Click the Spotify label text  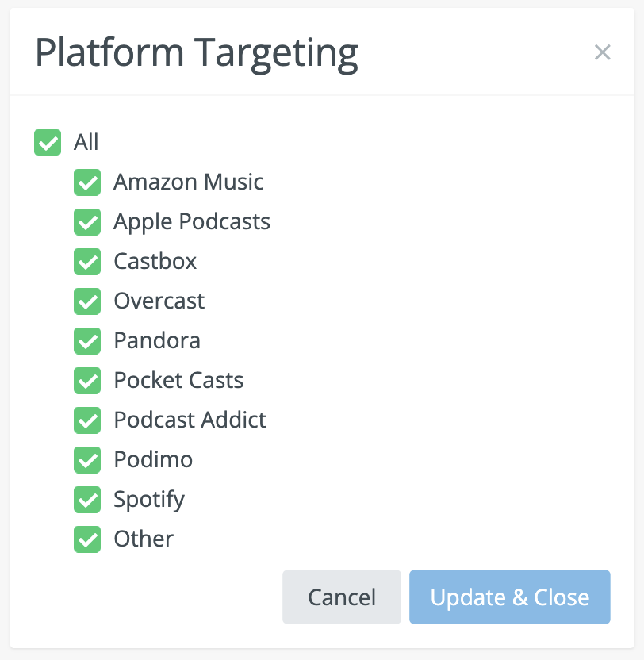[149, 500]
